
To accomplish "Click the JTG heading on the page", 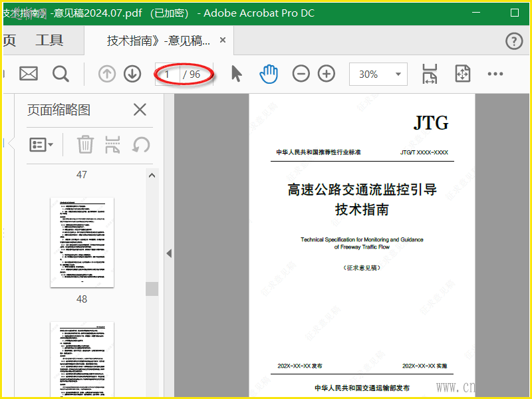I will tap(431, 123).
